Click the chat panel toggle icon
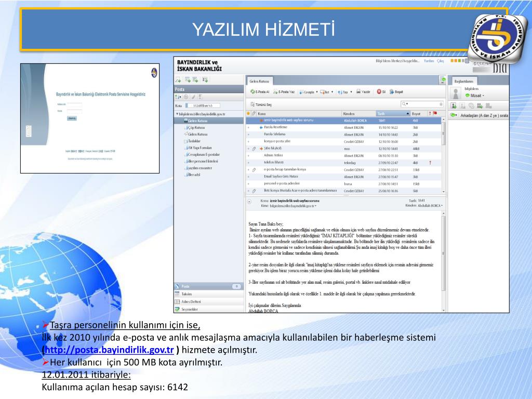 click(x=443, y=80)
